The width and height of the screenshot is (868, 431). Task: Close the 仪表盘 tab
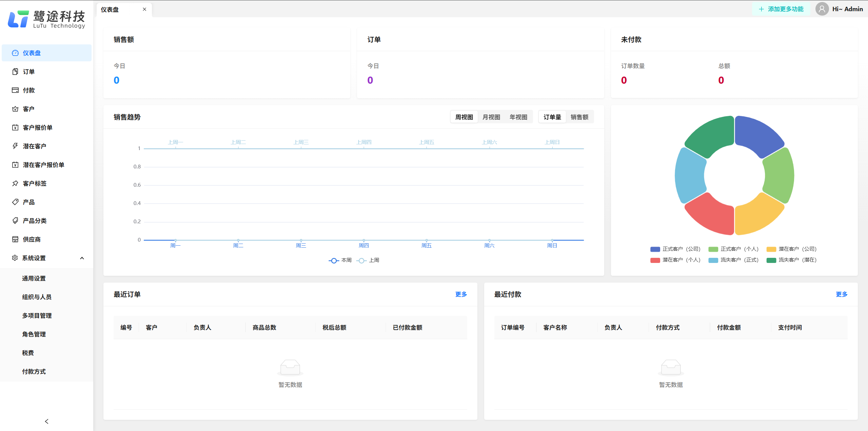[x=144, y=9]
